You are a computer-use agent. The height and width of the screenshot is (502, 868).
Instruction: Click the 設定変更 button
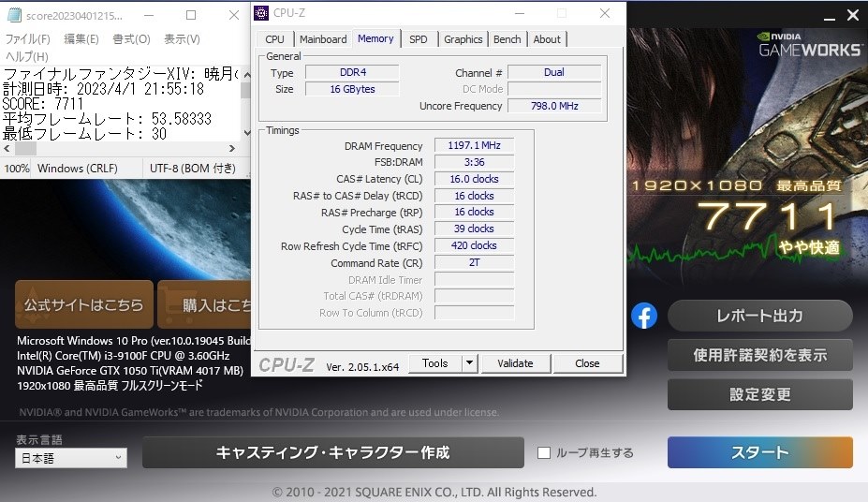759,394
